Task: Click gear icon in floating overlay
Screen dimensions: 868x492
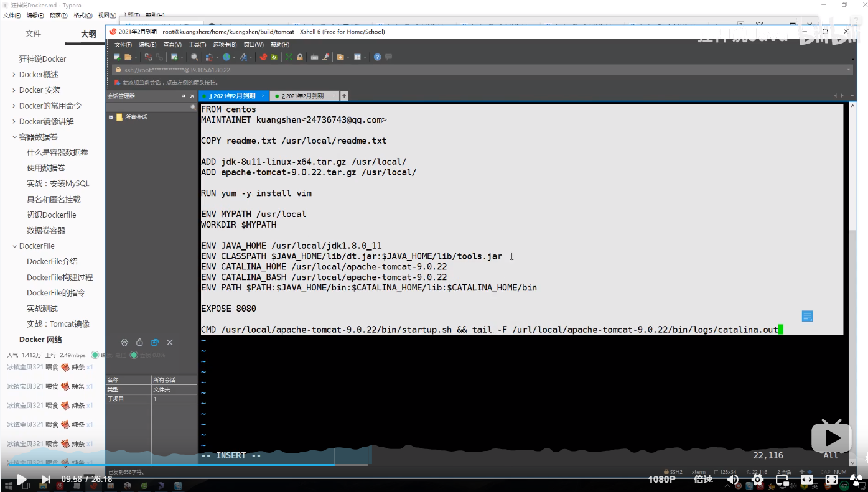Action: click(124, 342)
